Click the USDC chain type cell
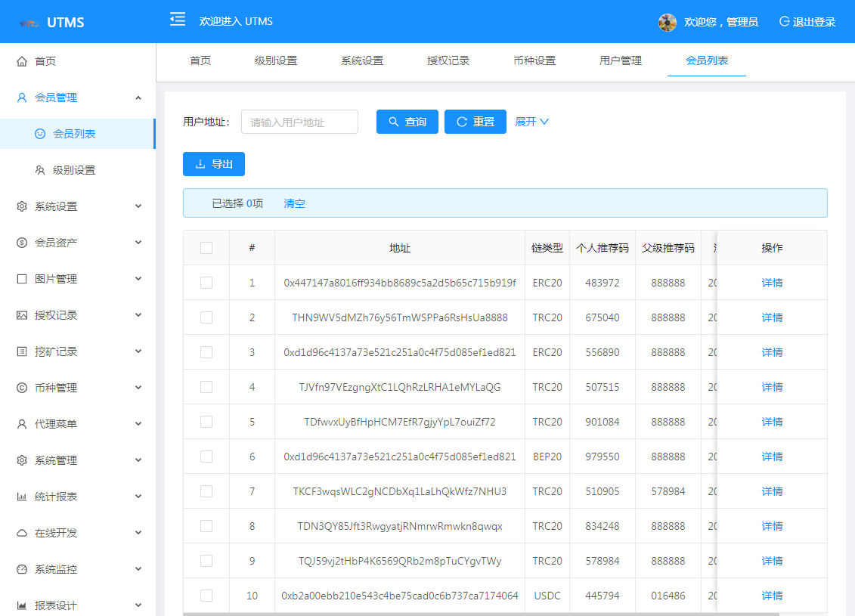Image resolution: width=855 pixels, height=616 pixels. point(547,596)
